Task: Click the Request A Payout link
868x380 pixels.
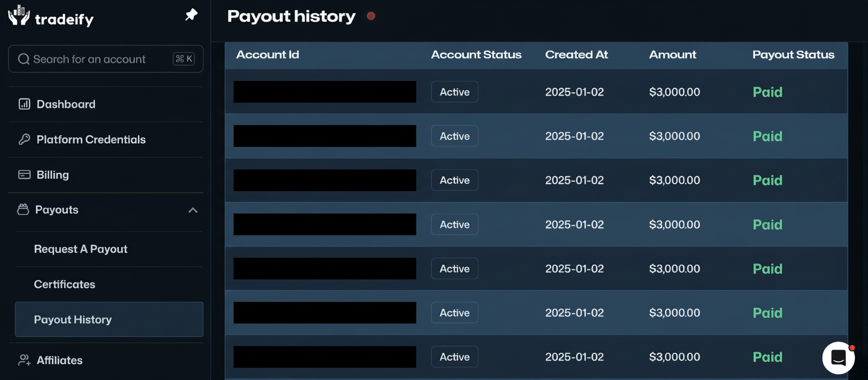Action: [x=80, y=249]
